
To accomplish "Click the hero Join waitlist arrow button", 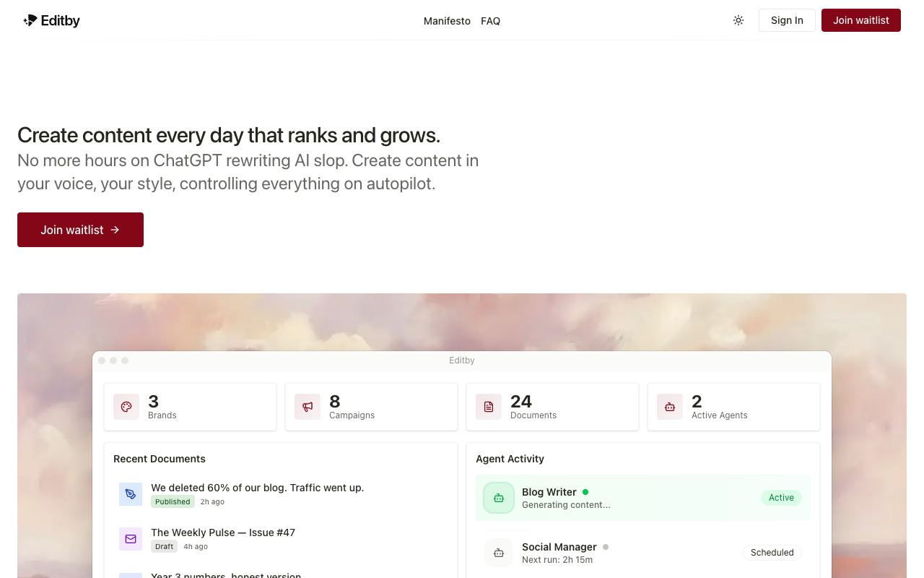I will [80, 230].
